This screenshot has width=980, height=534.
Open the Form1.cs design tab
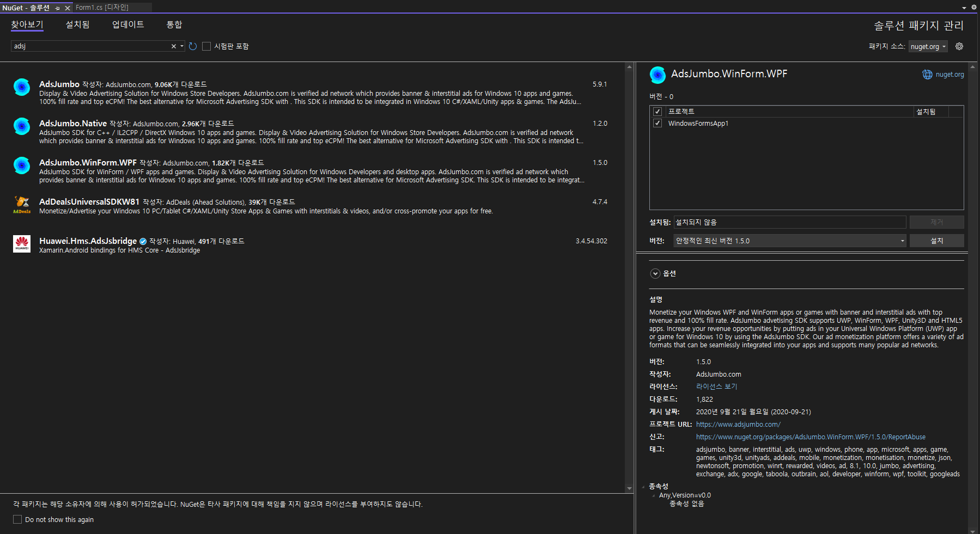click(x=102, y=8)
